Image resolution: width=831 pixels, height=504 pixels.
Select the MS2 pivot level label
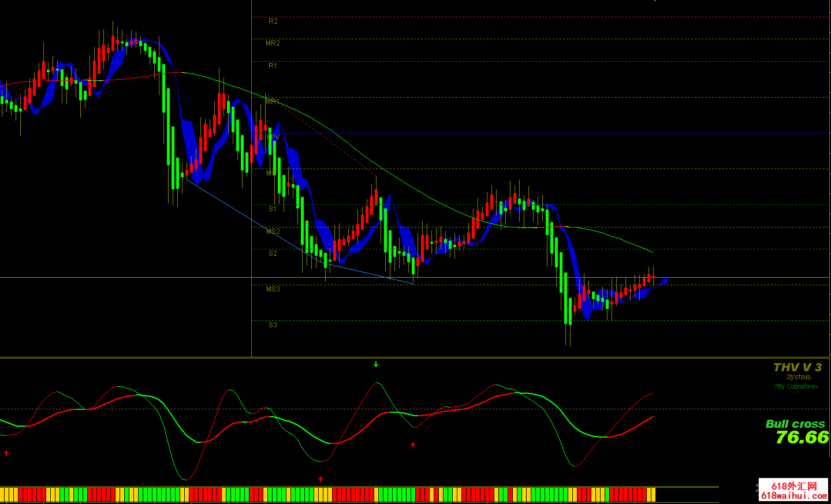[x=273, y=232]
